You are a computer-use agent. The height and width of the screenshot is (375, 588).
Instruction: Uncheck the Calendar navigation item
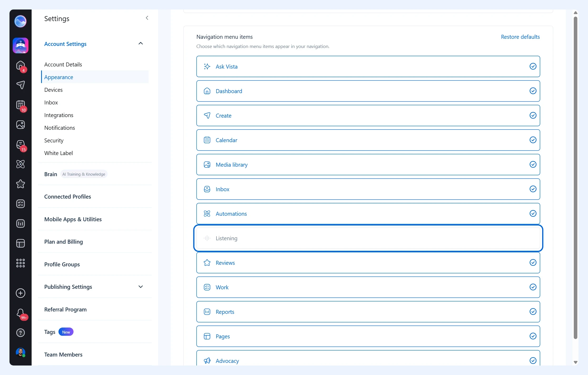point(533,140)
